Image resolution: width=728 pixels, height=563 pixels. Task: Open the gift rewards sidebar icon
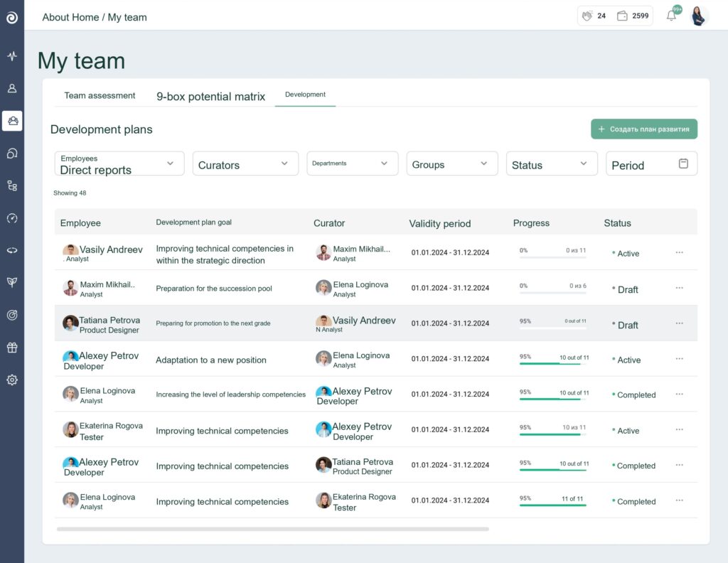click(x=12, y=347)
